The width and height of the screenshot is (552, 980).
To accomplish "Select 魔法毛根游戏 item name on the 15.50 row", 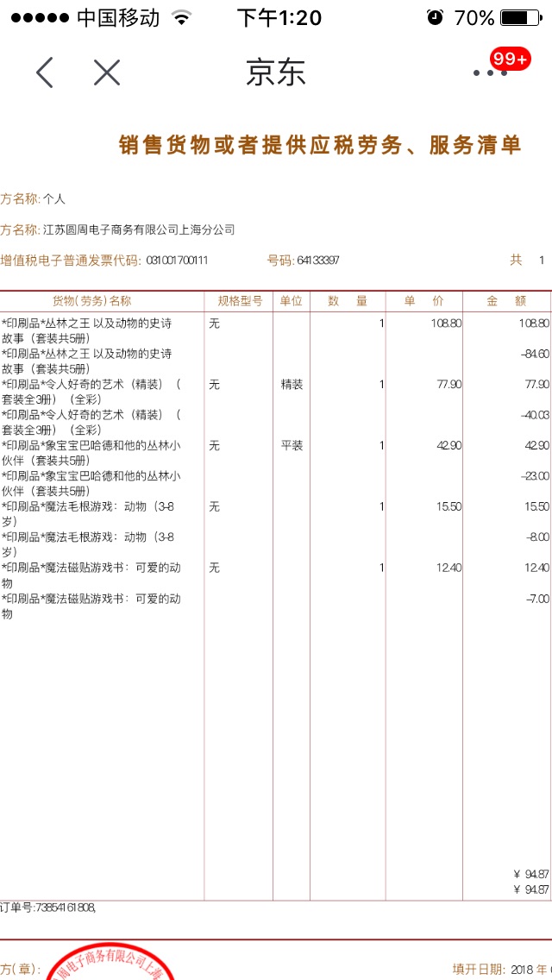I will click(x=87, y=513).
